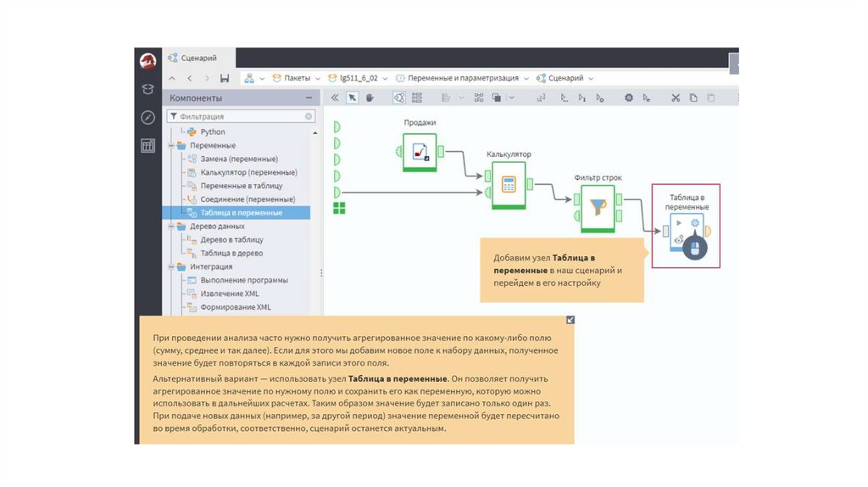868x487 pixels.
Task: Select Соединение (переменные) component
Action: coord(248,199)
